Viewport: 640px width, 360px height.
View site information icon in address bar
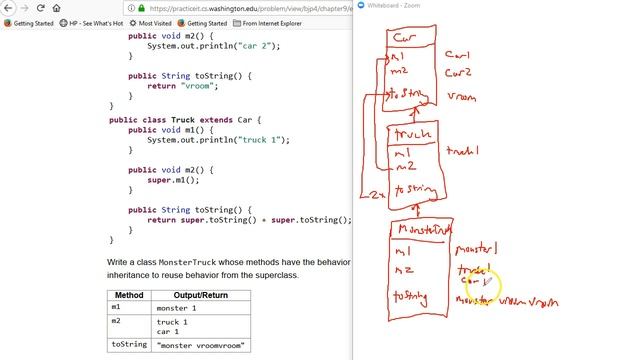point(131,8)
